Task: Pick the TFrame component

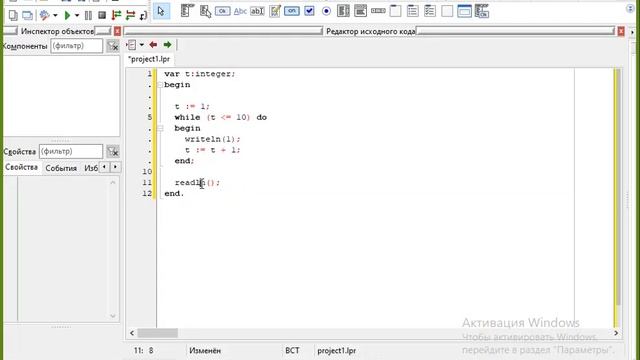Action: click(x=464, y=11)
